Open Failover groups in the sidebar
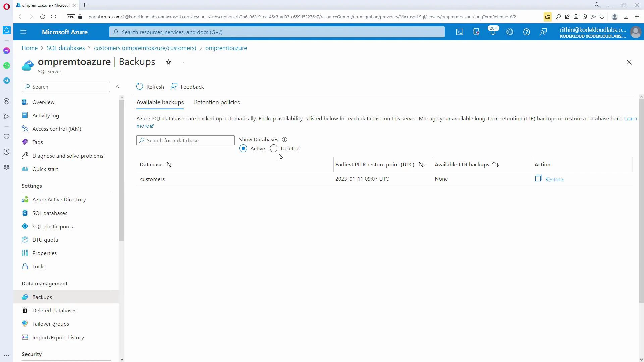This screenshot has width=644, height=362. pyautogui.click(x=51, y=324)
